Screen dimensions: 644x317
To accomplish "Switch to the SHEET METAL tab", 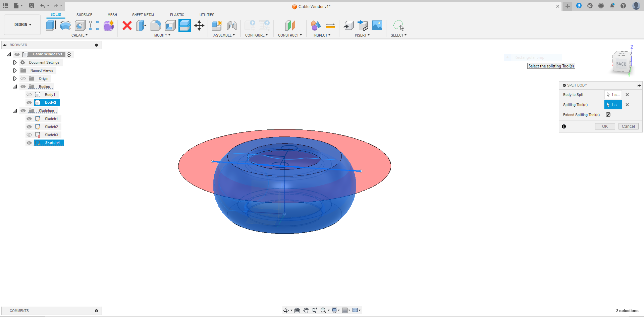I will point(144,15).
